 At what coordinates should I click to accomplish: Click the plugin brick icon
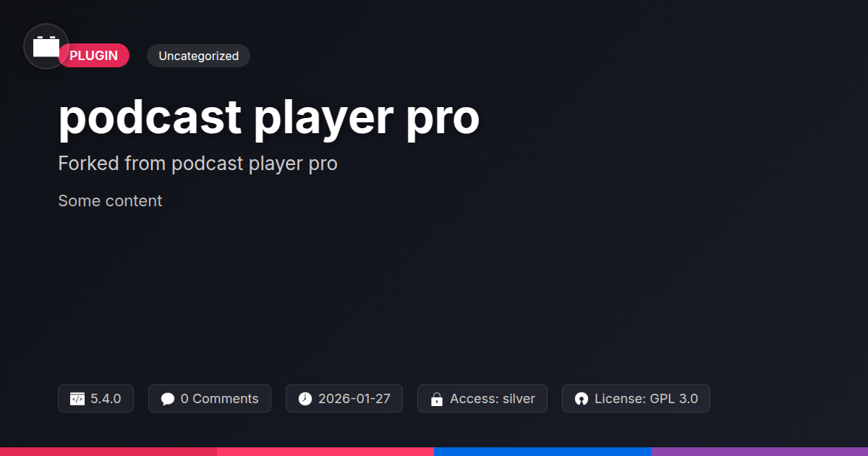[x=46, y=46]
